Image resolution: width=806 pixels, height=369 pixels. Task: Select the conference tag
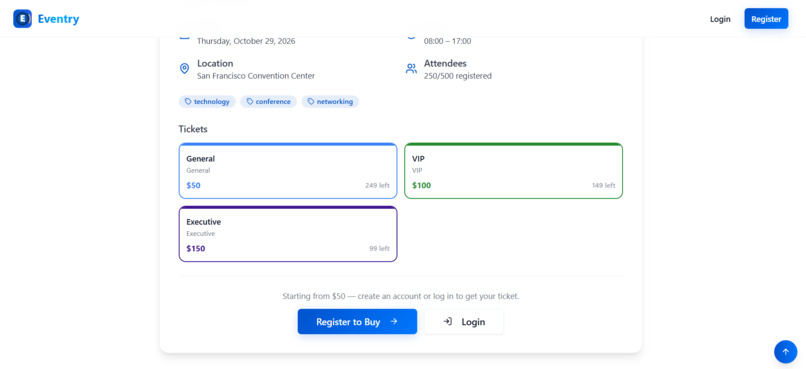pos(268,102)
